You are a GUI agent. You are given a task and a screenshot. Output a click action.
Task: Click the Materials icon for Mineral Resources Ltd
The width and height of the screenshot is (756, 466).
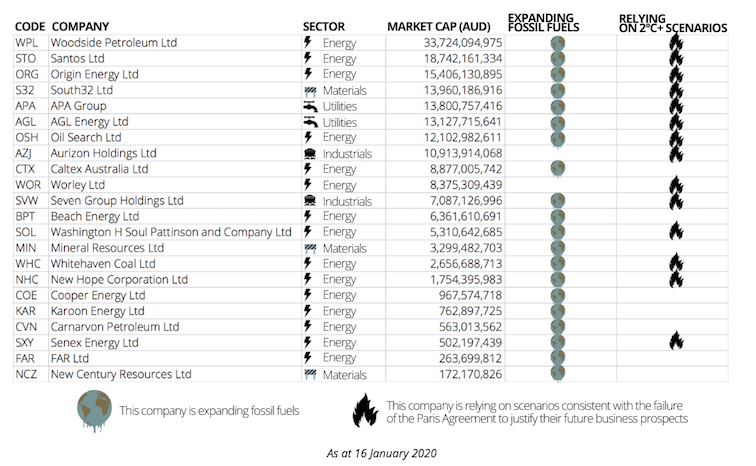point(309,248)
